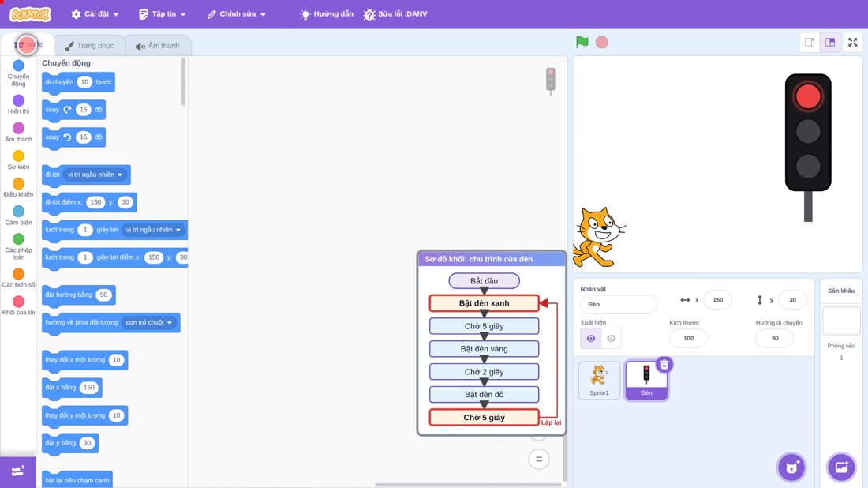Delete the Đèn sprite with trash icon
The height and width of the screenshot is (488, 868).
point(664,365)
